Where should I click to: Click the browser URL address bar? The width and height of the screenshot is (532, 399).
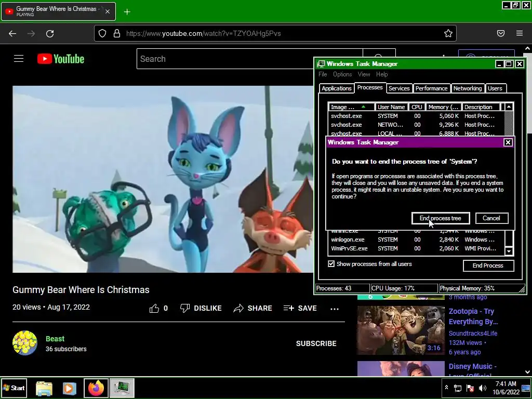coord(275,33)
